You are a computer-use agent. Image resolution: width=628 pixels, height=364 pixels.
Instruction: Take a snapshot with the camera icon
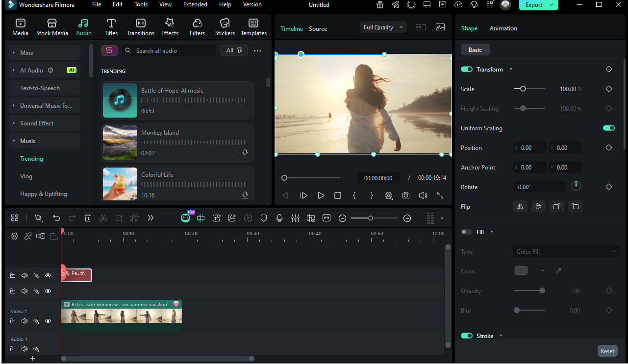(x=406, y=195)
